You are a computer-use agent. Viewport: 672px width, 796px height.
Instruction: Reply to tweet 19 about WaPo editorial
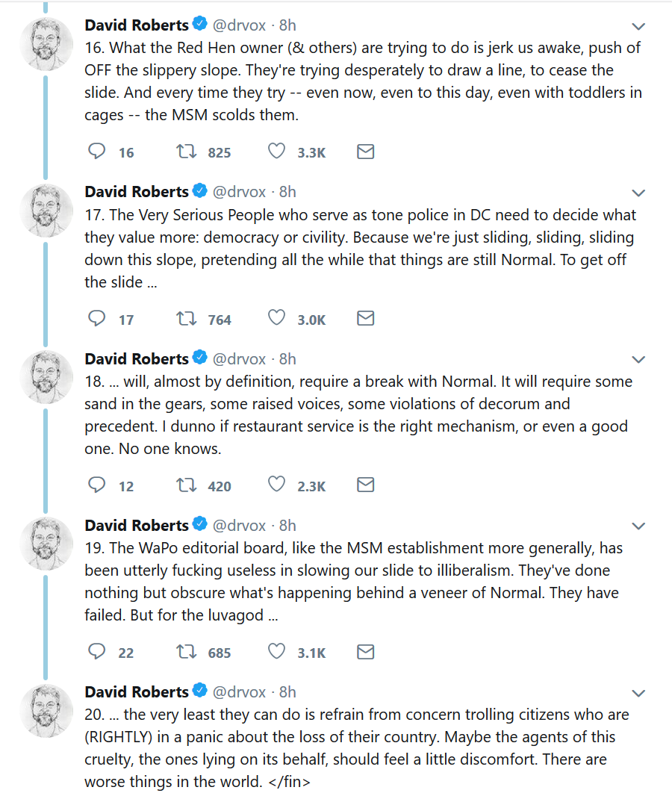(x=97, y=652)
